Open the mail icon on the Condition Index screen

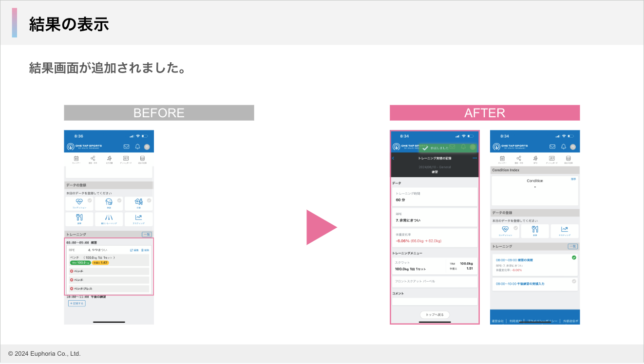(552, 146)
